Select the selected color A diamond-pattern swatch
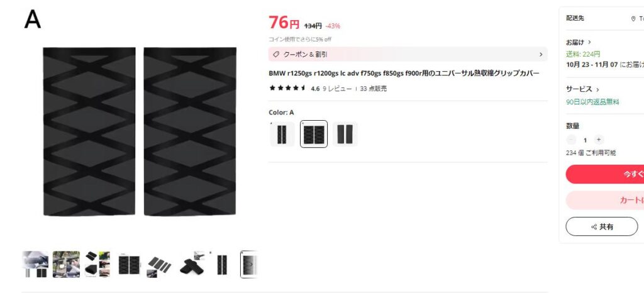This screenshot has width=644, height=293. [314, 134]
